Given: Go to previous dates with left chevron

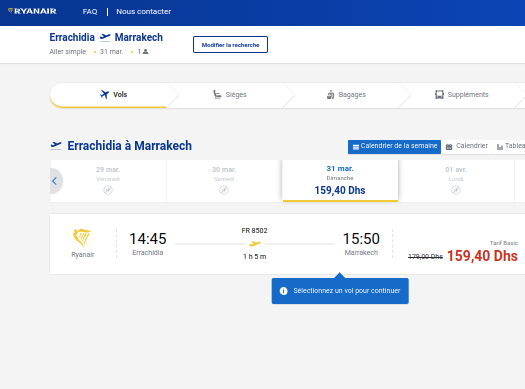Looking at the screenshot, I should pyautogui.click(x=55, y=181).
